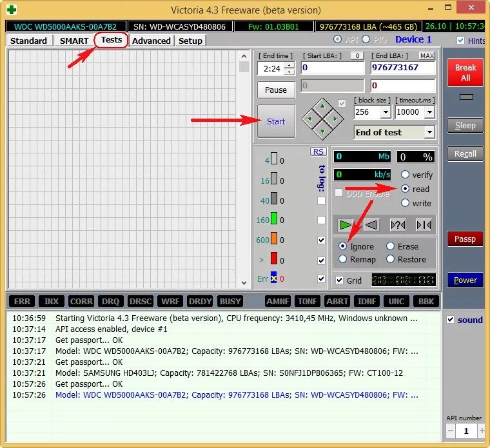This screenshot has height=448, width=490.
Task: Decrease API number with minus button
Action: (x=450, y=431)
